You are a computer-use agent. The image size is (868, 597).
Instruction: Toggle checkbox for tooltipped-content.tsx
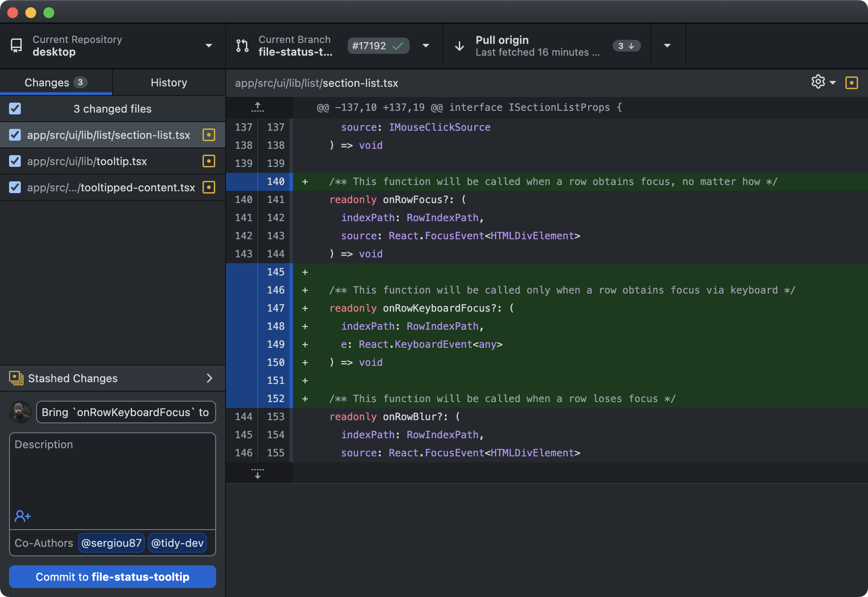14,187
